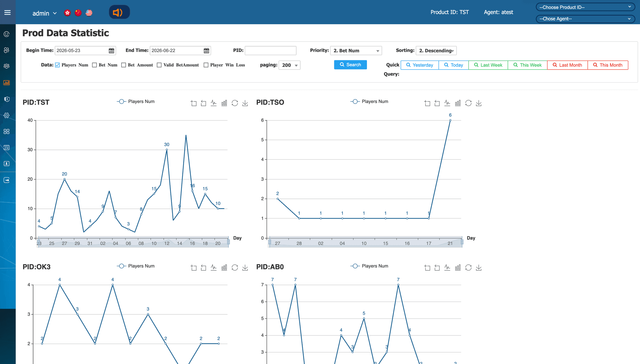Click into the PID text field
640x364 pixels.
click(271, 51)
